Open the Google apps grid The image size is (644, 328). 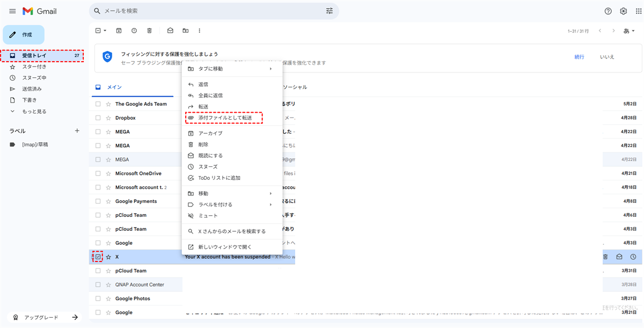pos(638,11)
